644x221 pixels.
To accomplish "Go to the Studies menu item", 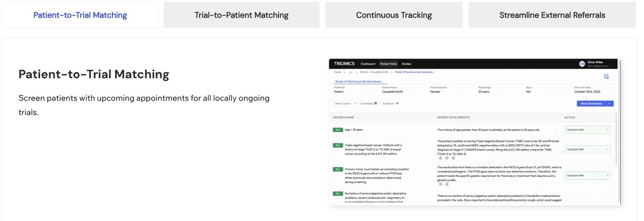I will click(x=406, y=64).
